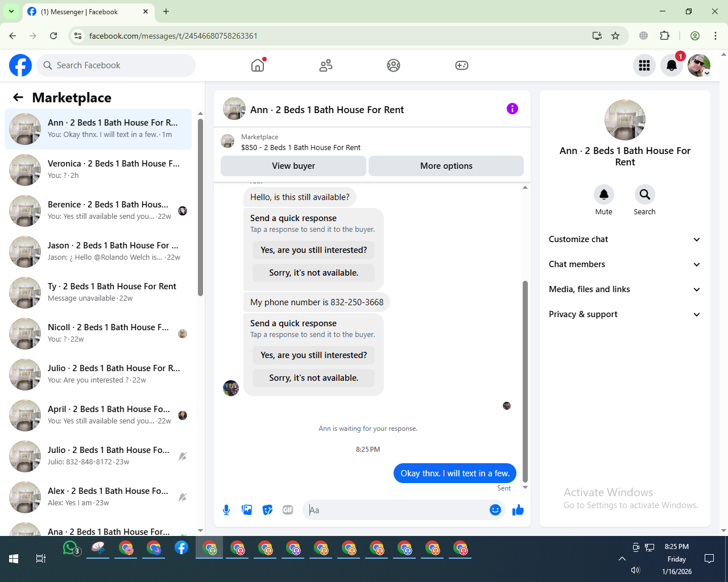
Task: Choose a GIF icon
Action: [288, 510]
